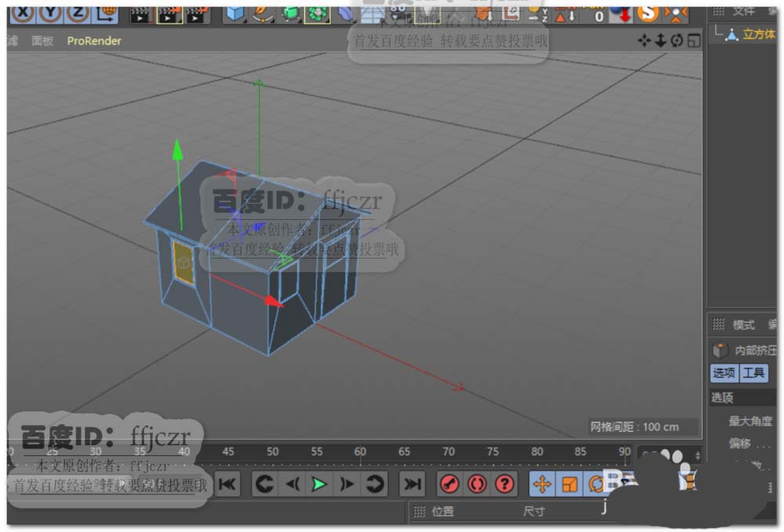Switch the coordinate system icon

click(x=106, y=14)
